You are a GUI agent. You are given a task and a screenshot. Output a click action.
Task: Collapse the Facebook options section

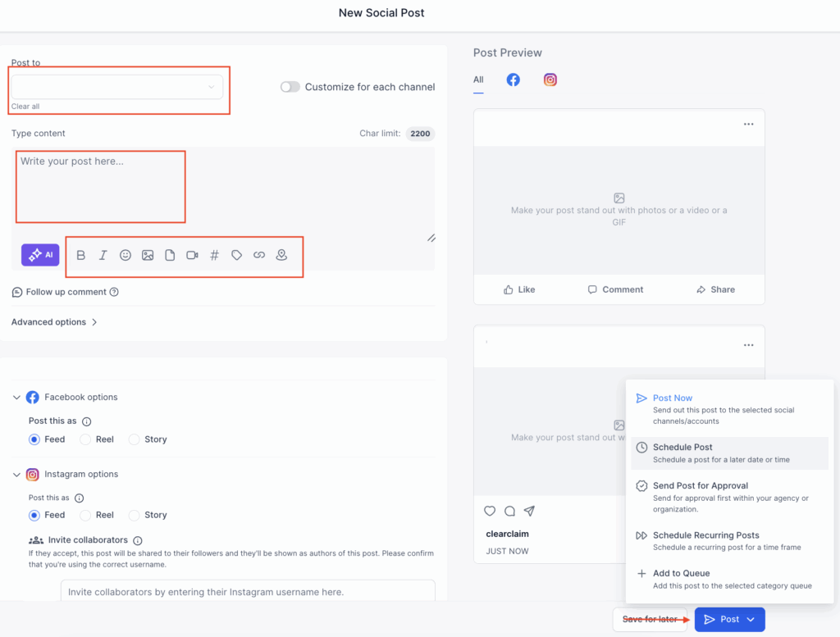pos(16,398)
